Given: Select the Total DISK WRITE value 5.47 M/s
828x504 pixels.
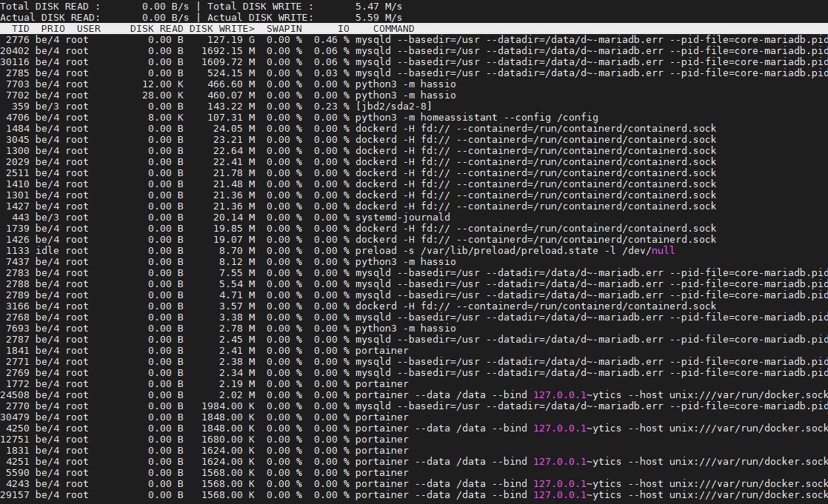Looking at the screenshot, I should click(378, 7).
